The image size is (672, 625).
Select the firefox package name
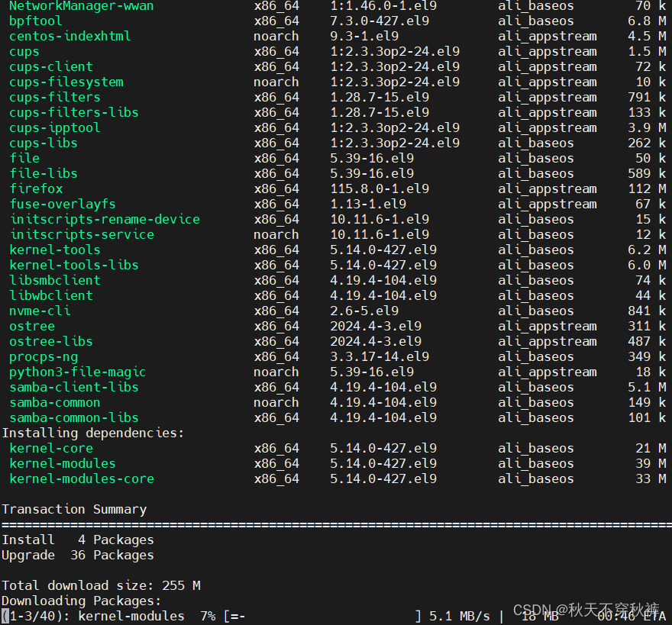pyautogui.click(x=36, y=188)
